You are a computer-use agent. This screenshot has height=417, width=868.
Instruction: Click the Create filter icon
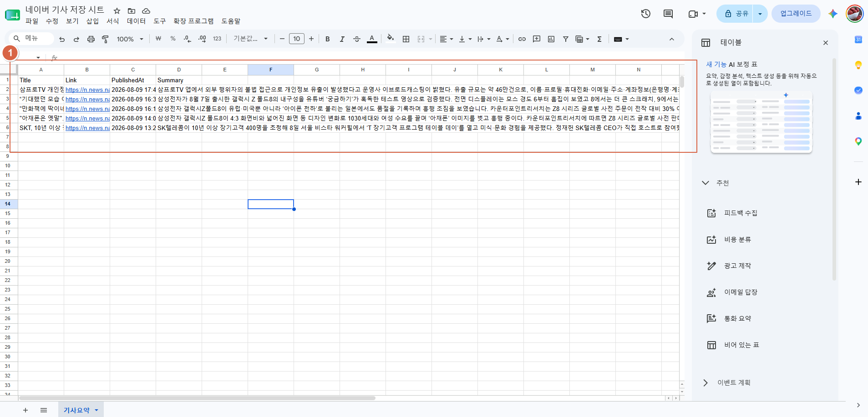click(566, 39)
